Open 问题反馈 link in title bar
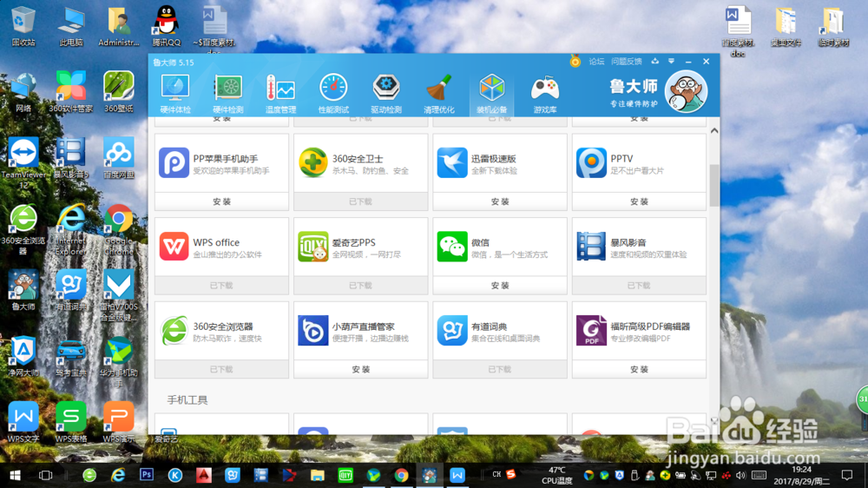The height and width of the screenshot is (488, 868). (x=626, y=62)
